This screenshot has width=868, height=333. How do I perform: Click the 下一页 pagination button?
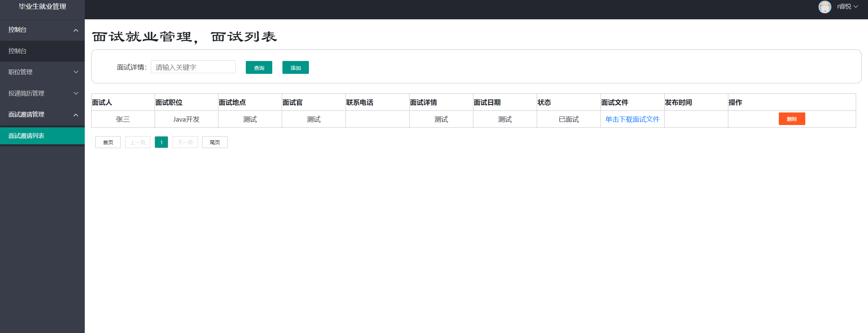point(185,142)
